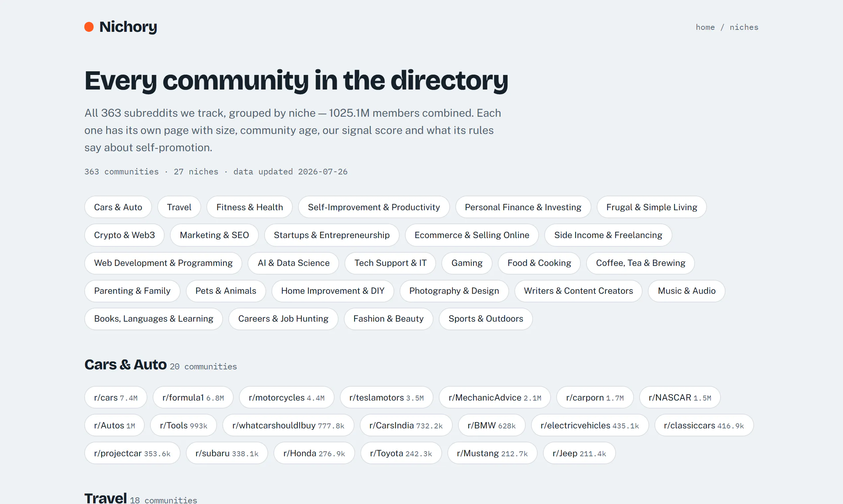
Task: Select Web Development & Programming niche
Action: click(163, 263)
